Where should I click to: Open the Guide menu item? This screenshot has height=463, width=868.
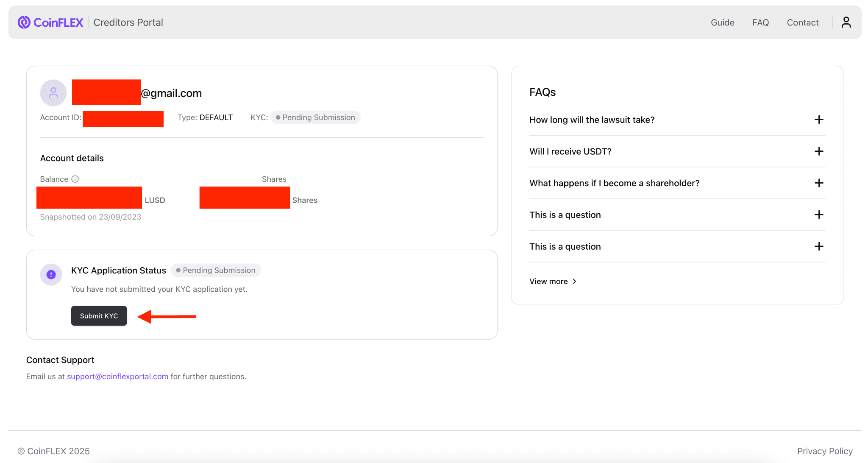coord(722,22)
